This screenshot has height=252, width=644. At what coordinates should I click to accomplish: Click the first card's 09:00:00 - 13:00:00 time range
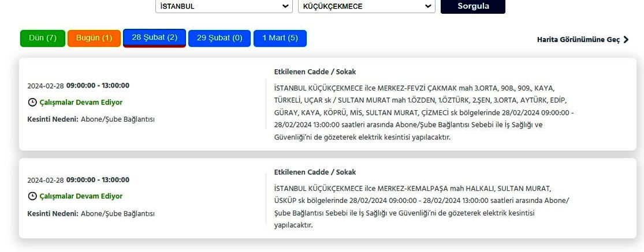[98, 85]
